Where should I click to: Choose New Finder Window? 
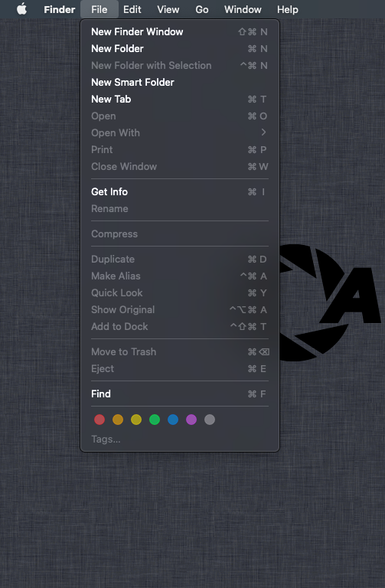point(180,32)
